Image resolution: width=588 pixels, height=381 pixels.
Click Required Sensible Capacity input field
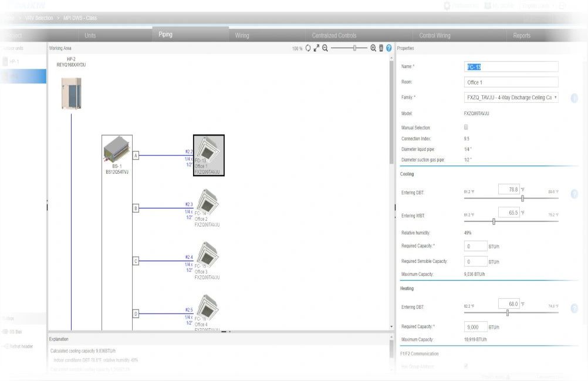coord(475,261)
